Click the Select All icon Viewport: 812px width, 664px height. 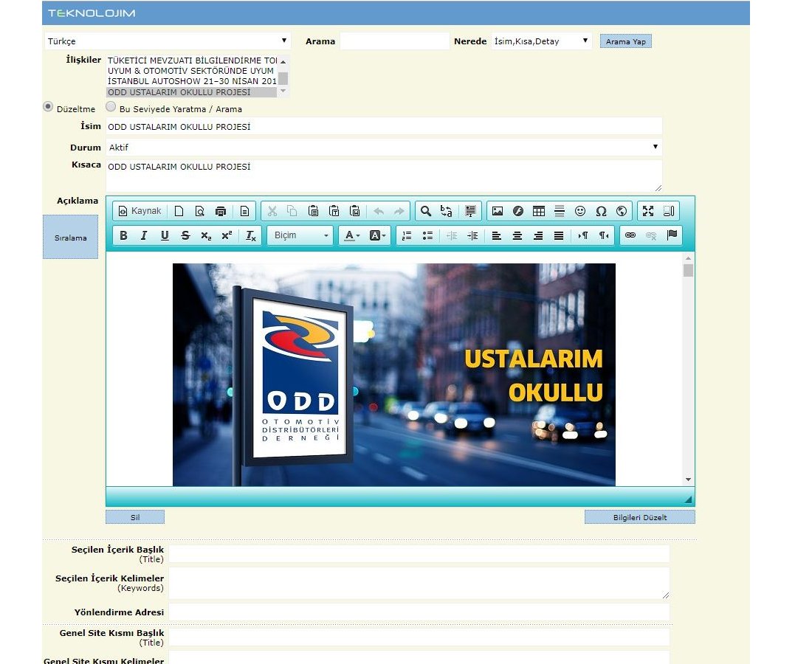(470, 211)
